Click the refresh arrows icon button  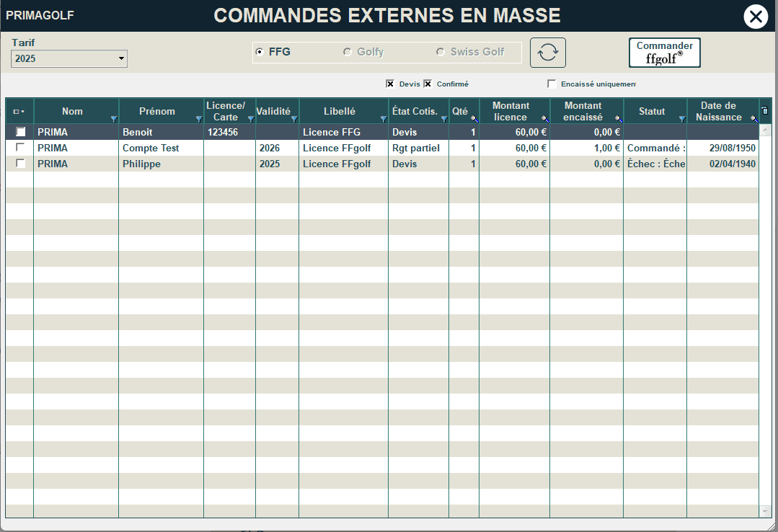click(548, 53)
